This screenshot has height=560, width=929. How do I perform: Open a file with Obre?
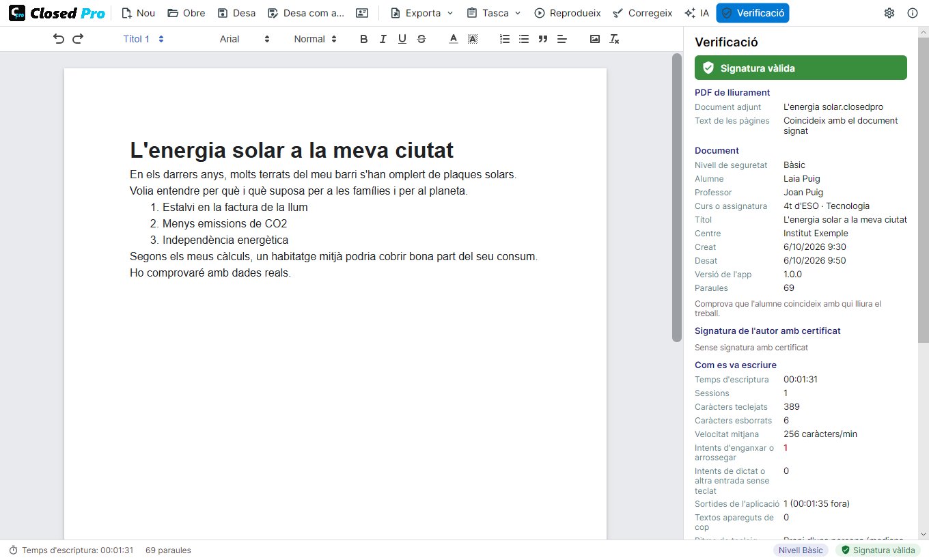point(186,13)
